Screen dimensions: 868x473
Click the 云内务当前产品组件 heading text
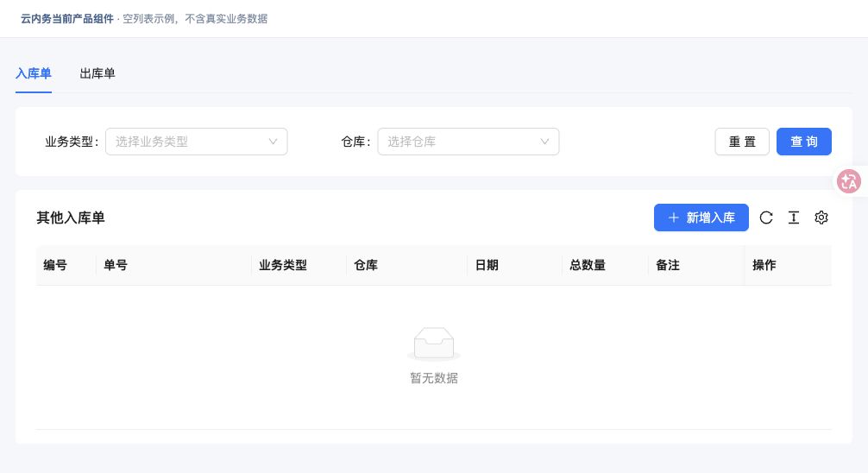pyautogui.click(x=67, y=19)
